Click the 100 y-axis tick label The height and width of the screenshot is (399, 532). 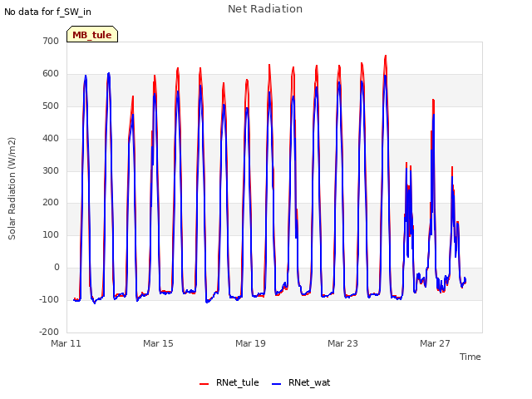click(x=51, y=234)
